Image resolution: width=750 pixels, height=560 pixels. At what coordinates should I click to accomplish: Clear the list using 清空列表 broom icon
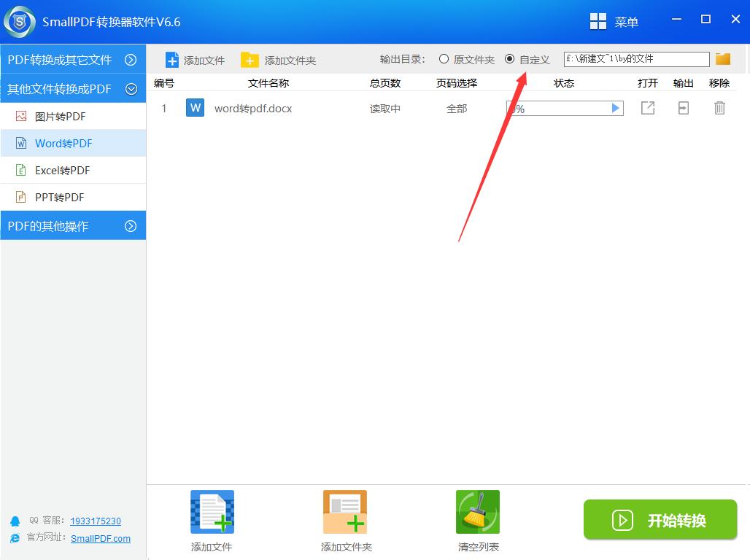coord(477,511)
